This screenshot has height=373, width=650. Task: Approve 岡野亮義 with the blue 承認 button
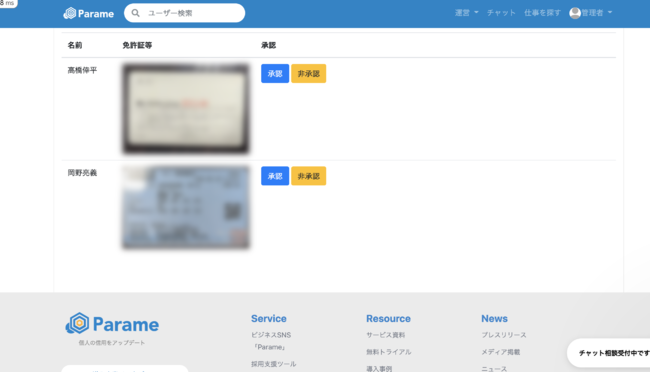[x=275, y=176]
